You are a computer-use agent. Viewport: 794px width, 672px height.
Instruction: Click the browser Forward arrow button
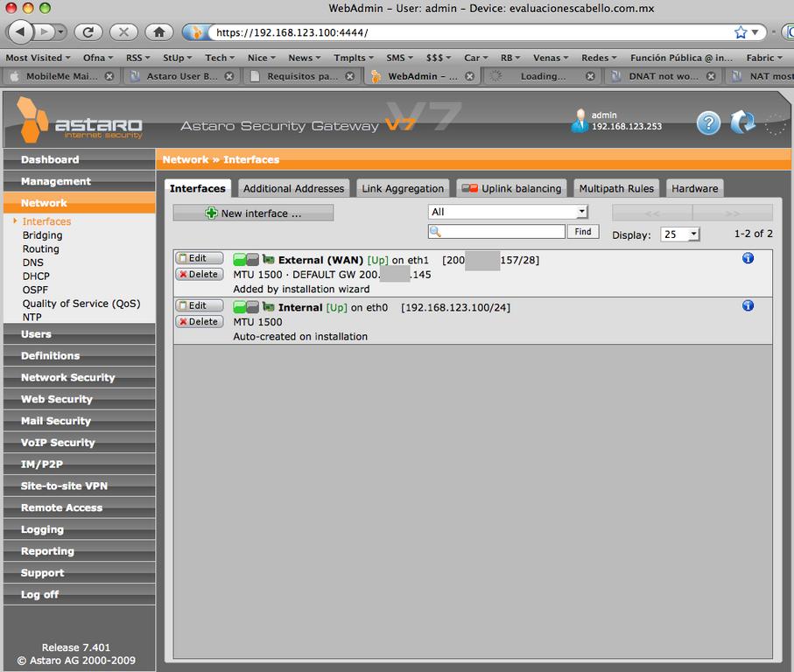click(x=45, y=31)
